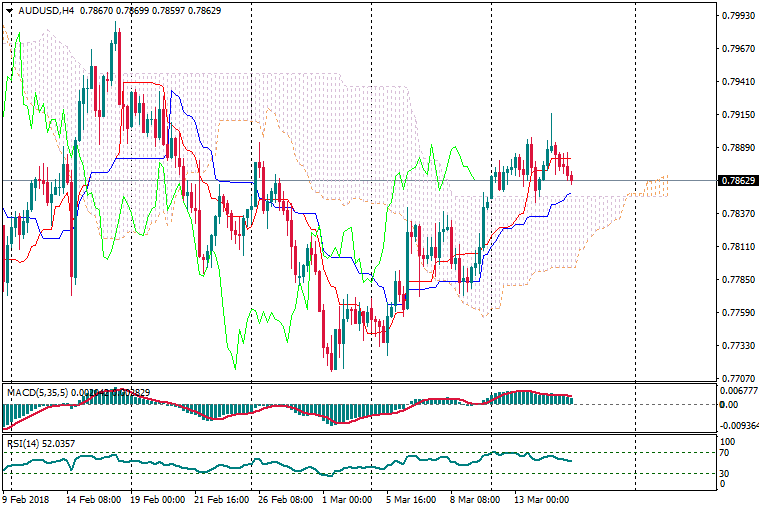Select the current price tag 0.78629

[x=738, y=181]
